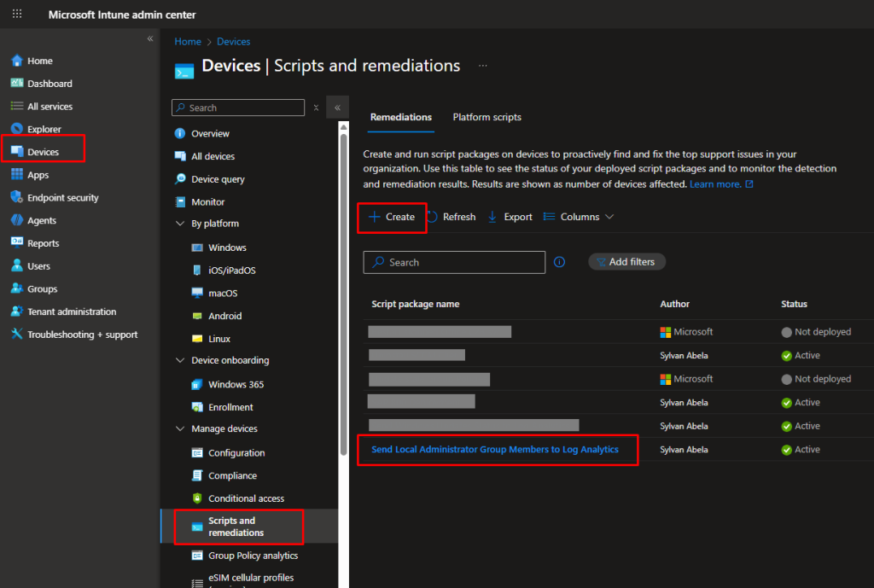Select the Remediations tab
The height and width of the screenshot is (588, 874).
pyautogui.click(x=400, y=117)
